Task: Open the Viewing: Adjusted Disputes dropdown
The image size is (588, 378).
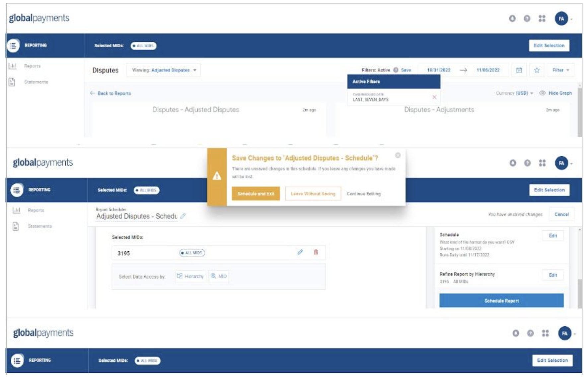Action: [164, 70]
